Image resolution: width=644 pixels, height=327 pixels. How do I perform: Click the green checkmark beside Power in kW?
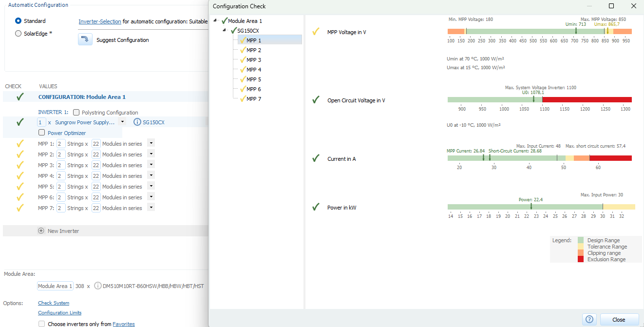(x=316, y=207)
